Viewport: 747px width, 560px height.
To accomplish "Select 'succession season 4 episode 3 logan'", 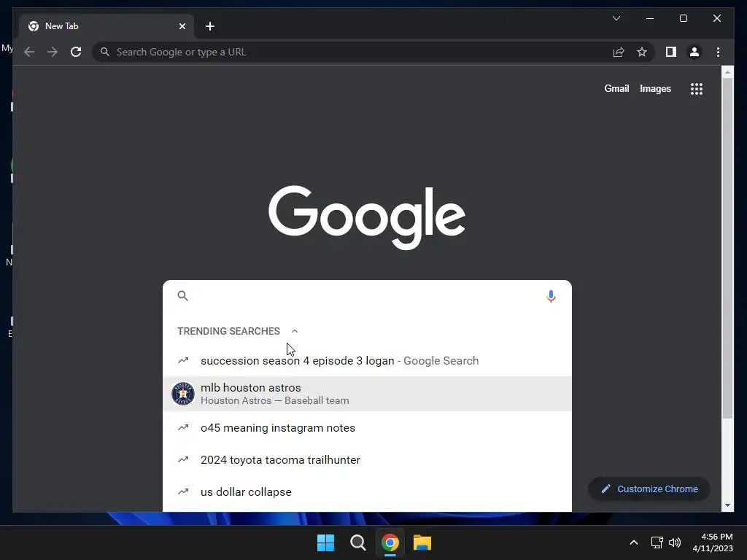I will [367, 360].
